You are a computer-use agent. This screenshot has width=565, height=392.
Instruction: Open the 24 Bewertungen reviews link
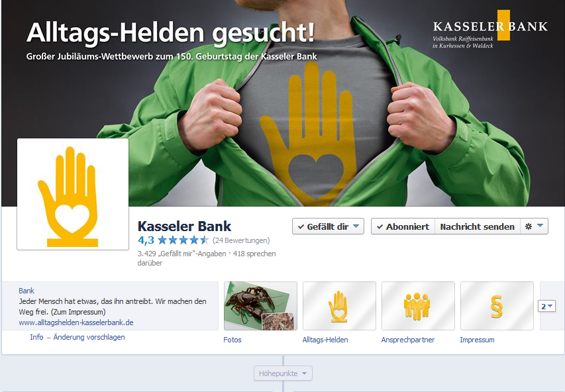point(241,240)
